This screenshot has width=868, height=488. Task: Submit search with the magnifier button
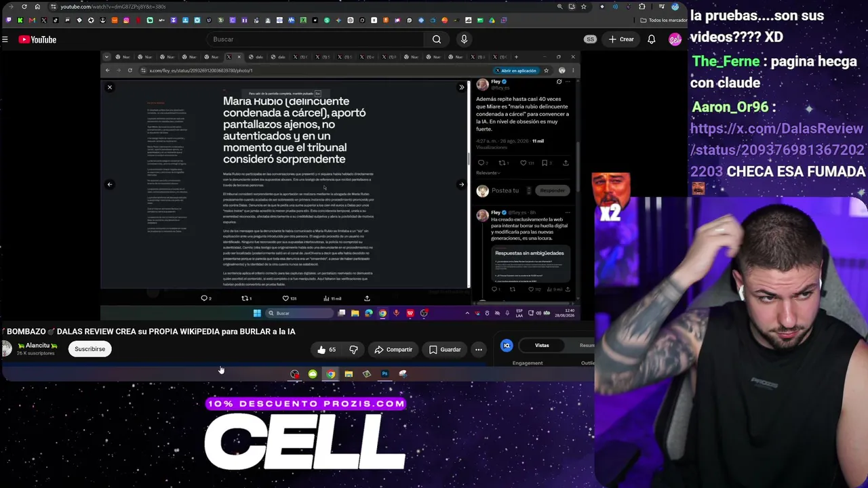click(437, 39)
